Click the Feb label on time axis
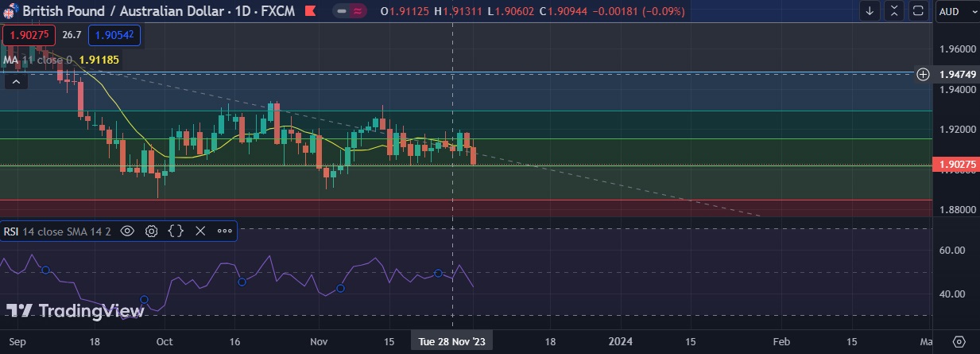 (x=781, y=341)
